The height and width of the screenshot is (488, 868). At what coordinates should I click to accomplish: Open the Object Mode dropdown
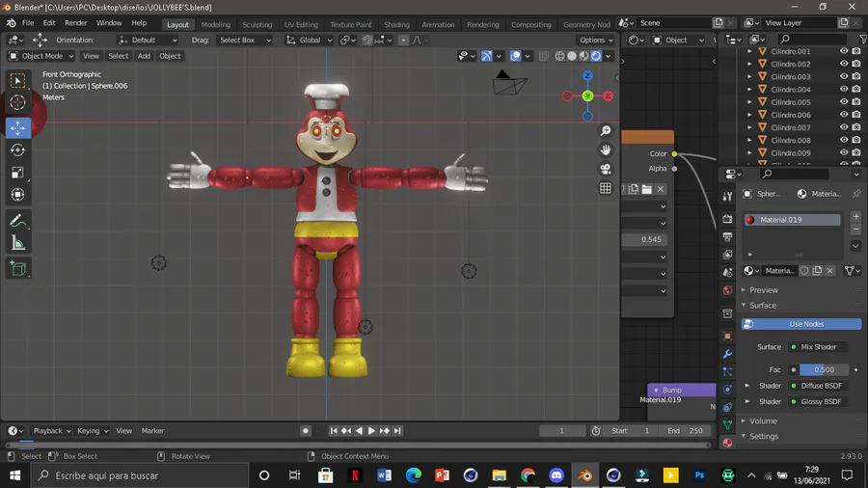(41, 56)
